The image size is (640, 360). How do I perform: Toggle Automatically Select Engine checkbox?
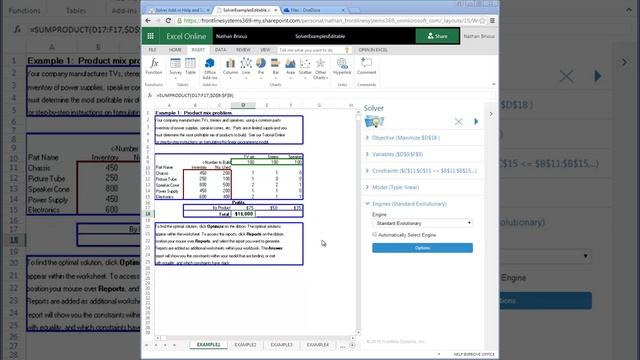point(374,235)
